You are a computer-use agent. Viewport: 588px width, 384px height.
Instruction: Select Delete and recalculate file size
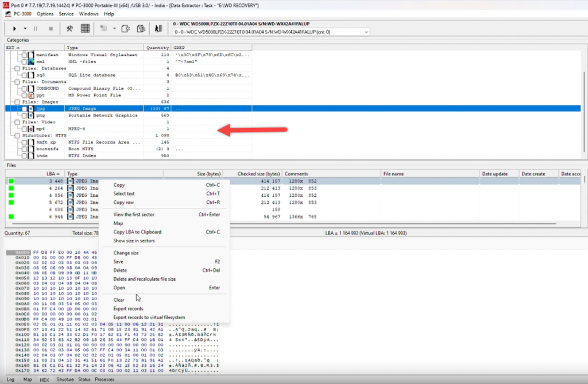tap(144, 279)
